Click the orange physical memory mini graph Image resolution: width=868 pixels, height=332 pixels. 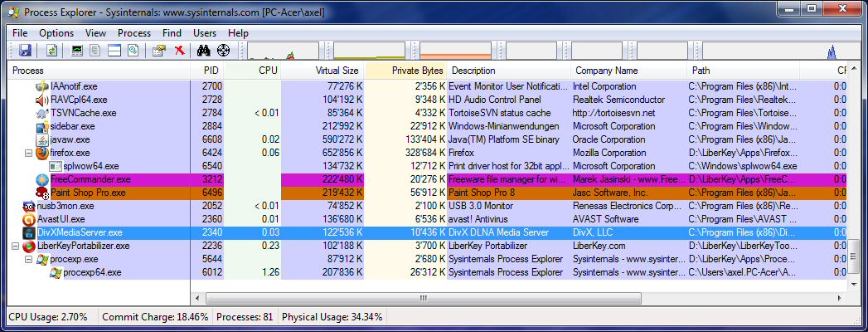point(456,51)
